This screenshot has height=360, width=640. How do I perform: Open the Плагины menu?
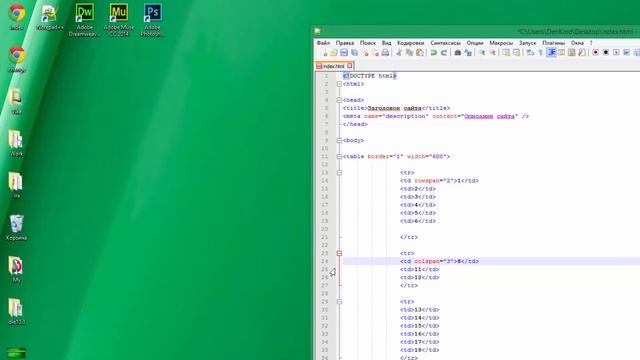553,43
